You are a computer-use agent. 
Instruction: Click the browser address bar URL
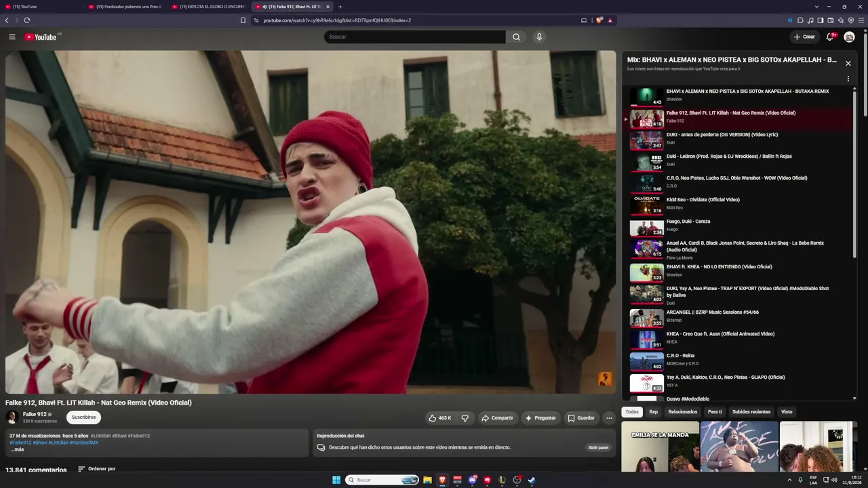coord(337,20)
